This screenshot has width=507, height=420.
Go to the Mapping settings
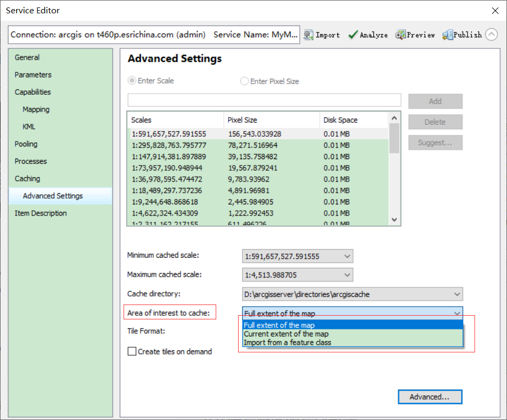tap(36, 110)
